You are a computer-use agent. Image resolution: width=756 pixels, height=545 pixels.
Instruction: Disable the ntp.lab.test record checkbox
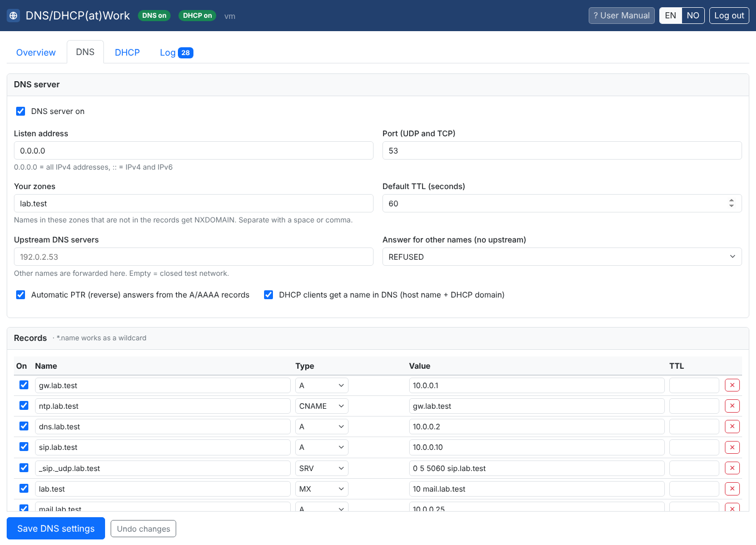point(24,405)
